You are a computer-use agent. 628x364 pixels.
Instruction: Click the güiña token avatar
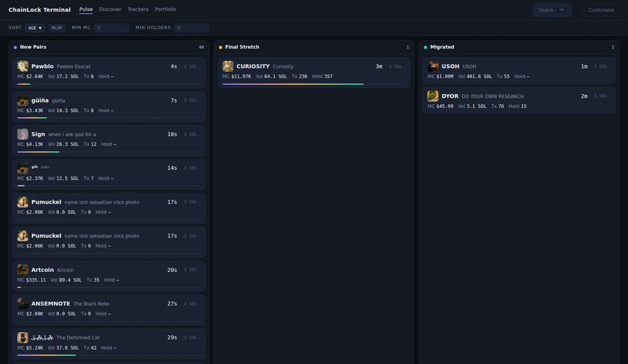tap(23, 100)
